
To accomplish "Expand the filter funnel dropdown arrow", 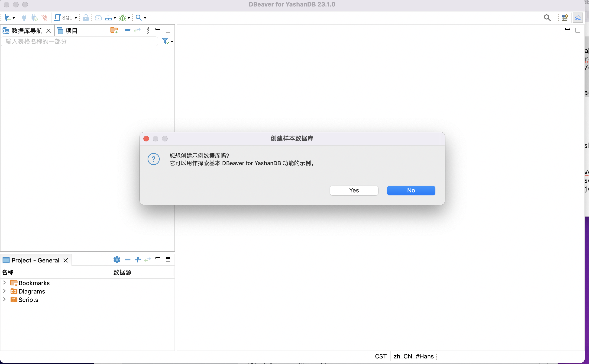I will pos(172,42).
